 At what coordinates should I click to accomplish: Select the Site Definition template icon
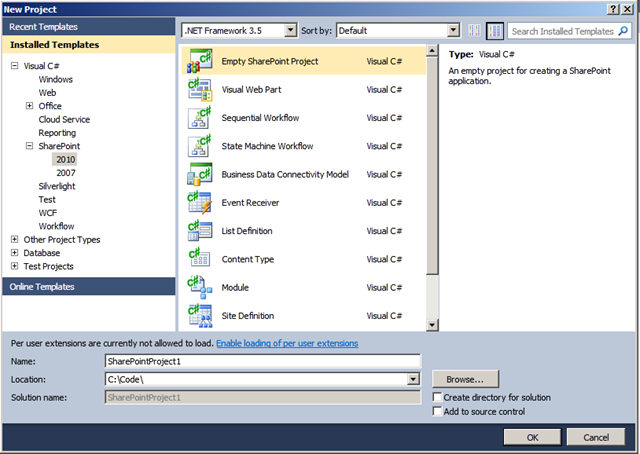coord(200,316)
